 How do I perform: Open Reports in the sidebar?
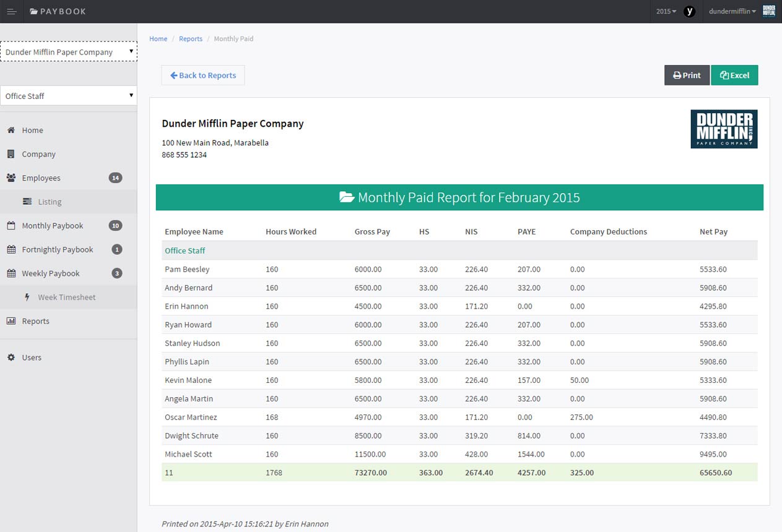68,321
